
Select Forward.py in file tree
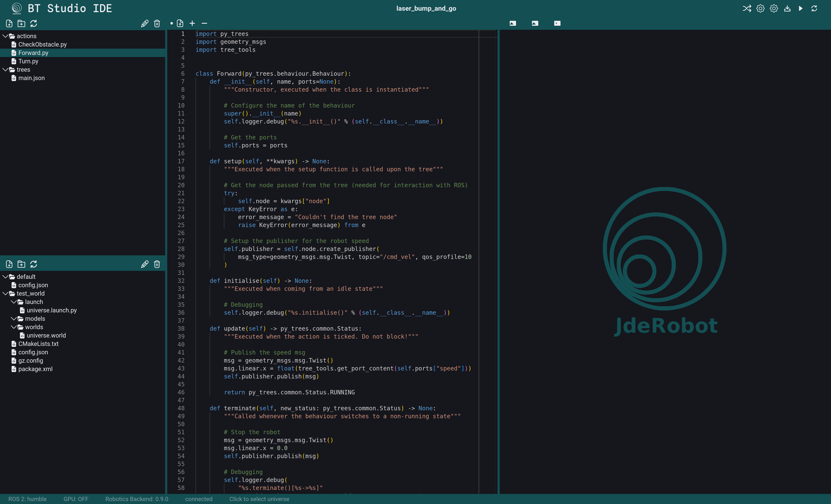click(x=83, y=53)
